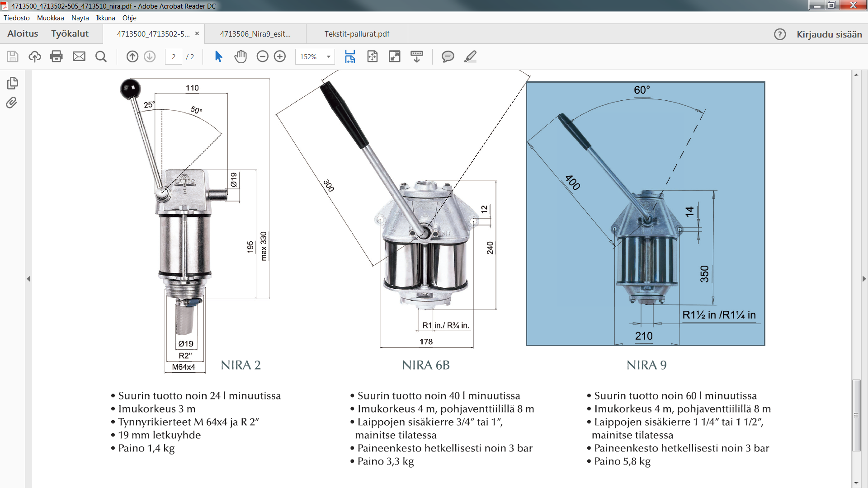Select the Highlight text pen tool
Viewport: 868px width, 488px height.
(470, 56)
